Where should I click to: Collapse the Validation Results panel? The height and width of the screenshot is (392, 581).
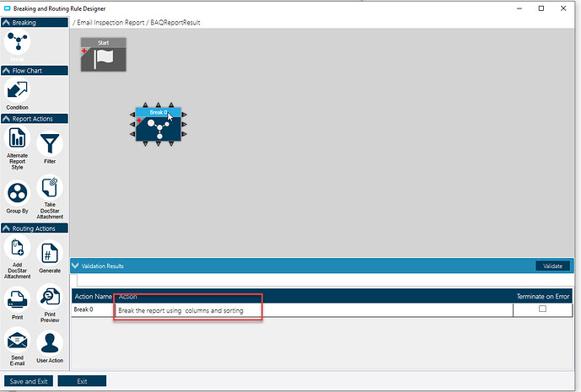75,266
